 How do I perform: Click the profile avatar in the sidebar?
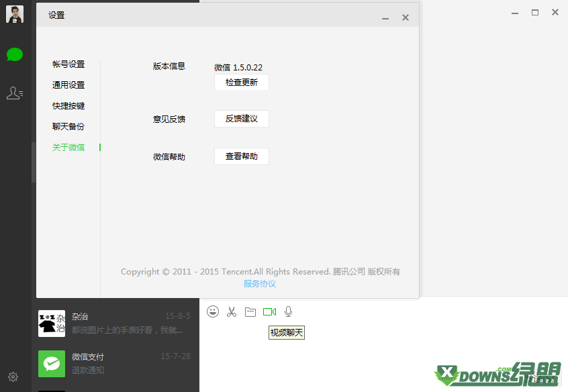[15, 15]
